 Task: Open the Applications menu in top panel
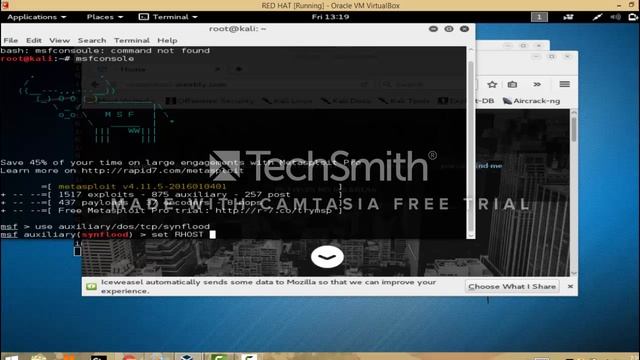[x=36, y=17]
